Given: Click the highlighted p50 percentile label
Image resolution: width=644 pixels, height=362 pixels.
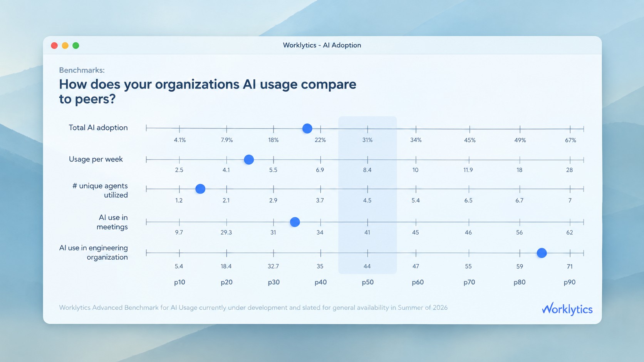Looking at the screenshot, I should click(367, 282).
